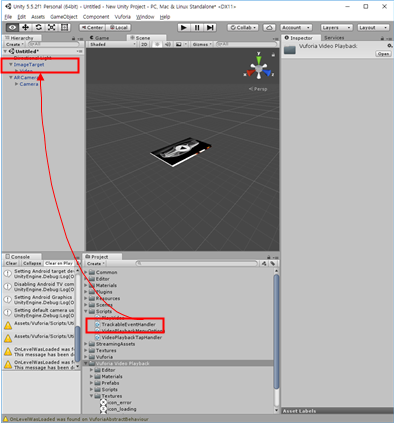Toggle 2D scene view mode
Image resolution: width=394 pixels, height=423 pixels.
pyautogui.click(x=144, y=44)
